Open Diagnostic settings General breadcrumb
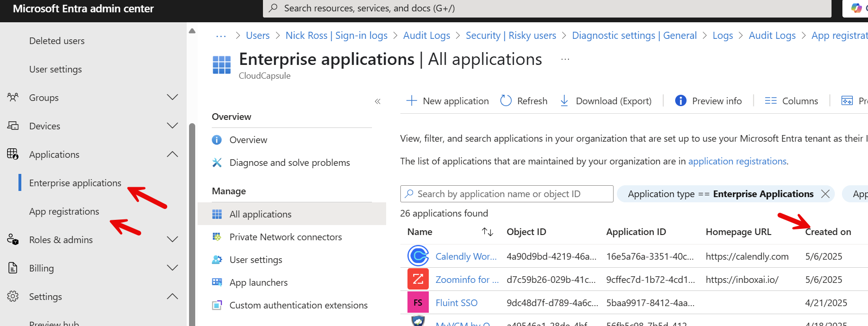Viewport: 868px width, 326px height. tap(634, 36)
